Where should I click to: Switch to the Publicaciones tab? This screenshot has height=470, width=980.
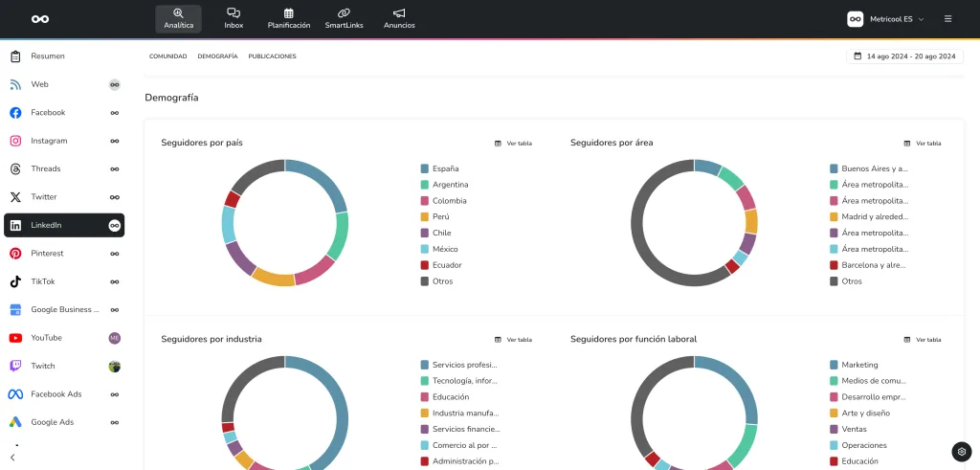click(272, 56)
